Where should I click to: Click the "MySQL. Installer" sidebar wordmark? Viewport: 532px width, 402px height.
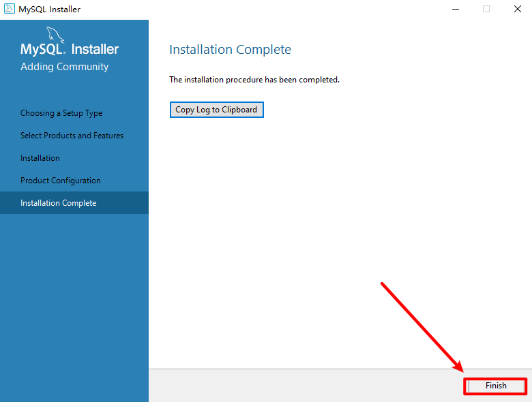70,50
